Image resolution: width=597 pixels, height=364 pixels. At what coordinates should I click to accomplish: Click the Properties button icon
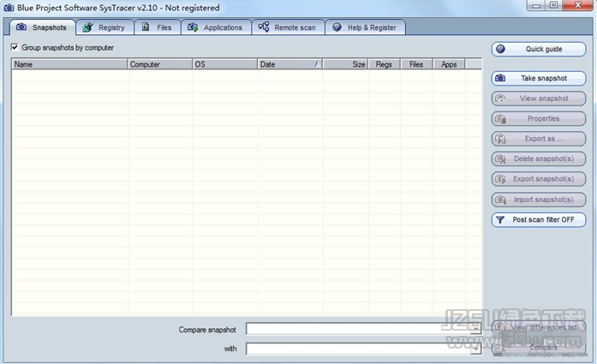pos(500,119)
